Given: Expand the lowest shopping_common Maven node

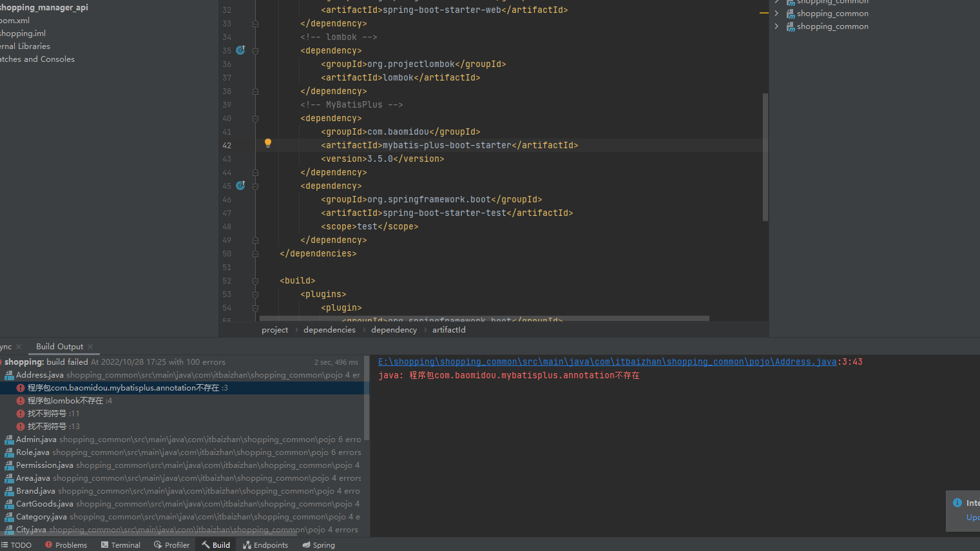Looking at the screenshot, I should (x=776, y=26).
